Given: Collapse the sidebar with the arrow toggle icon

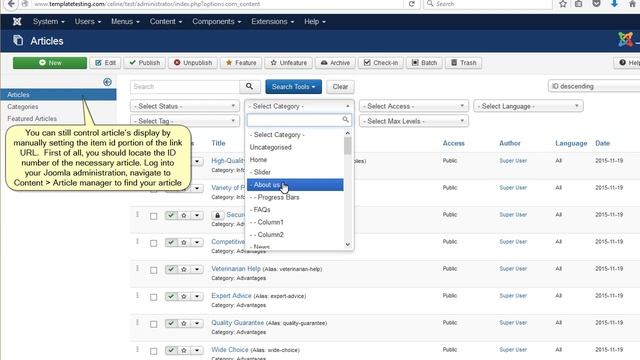Looking at the screenshot, I should (x=107, y=82).
